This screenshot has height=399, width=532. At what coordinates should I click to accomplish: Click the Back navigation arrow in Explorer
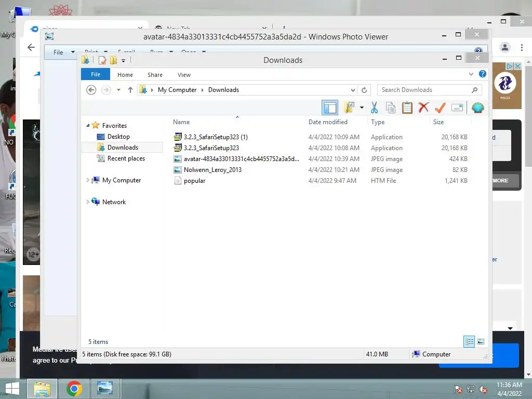pos(91,90)
